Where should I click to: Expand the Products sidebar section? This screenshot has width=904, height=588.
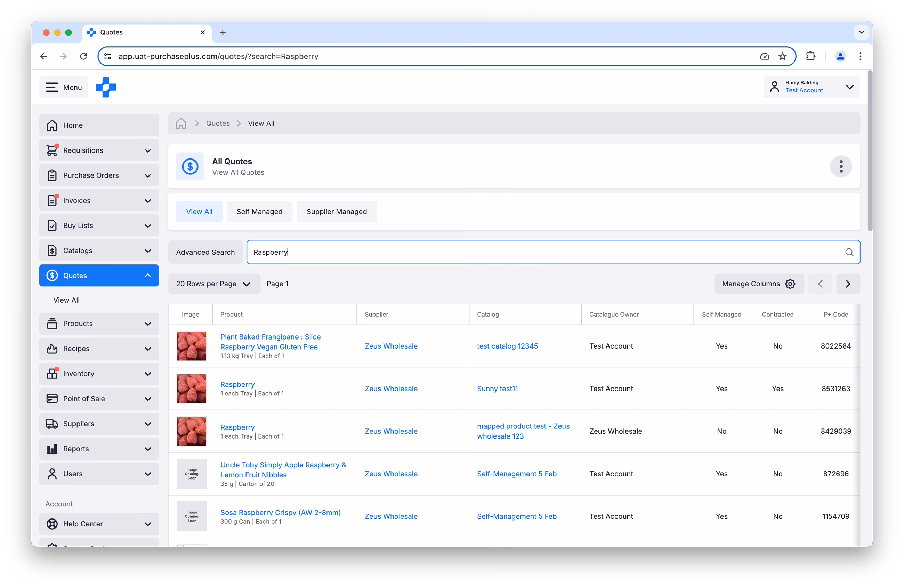pos(99,324)
